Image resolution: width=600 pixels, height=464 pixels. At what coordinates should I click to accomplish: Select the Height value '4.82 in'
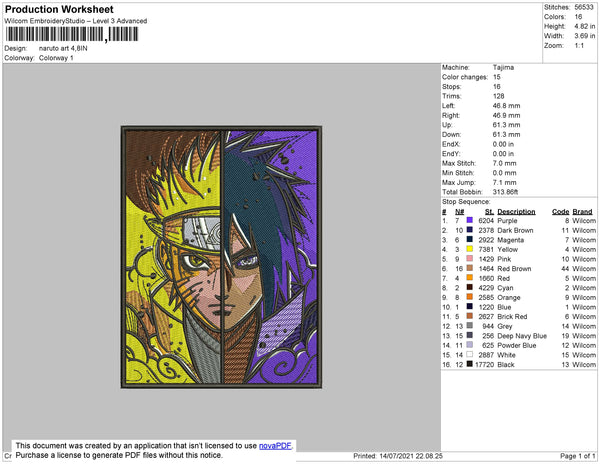click(x=584, y=26)
